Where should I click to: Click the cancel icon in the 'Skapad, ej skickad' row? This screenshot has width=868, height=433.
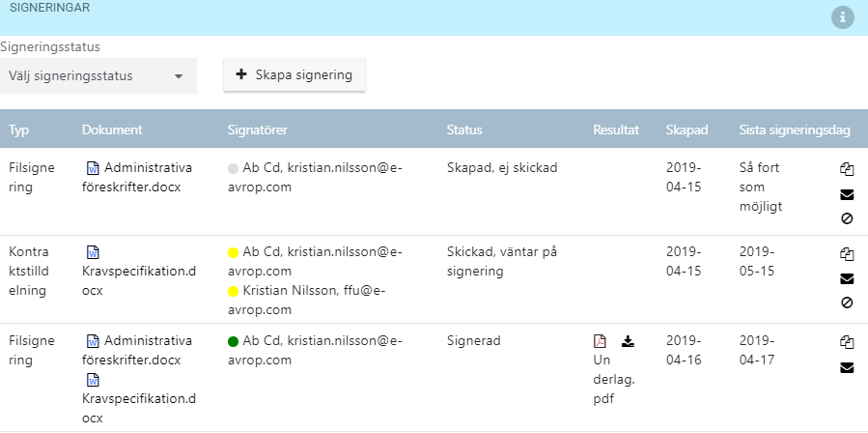coord(847,218)
